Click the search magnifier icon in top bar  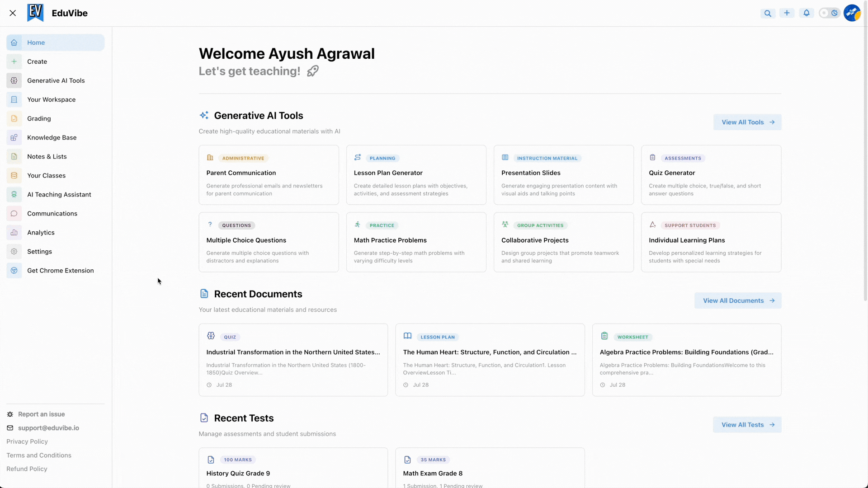coord(768,13)
